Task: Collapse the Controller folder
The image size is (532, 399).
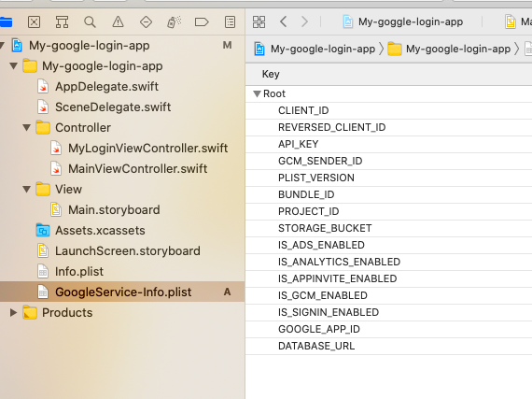Action: pyautogui.click(x=26, y=128)
